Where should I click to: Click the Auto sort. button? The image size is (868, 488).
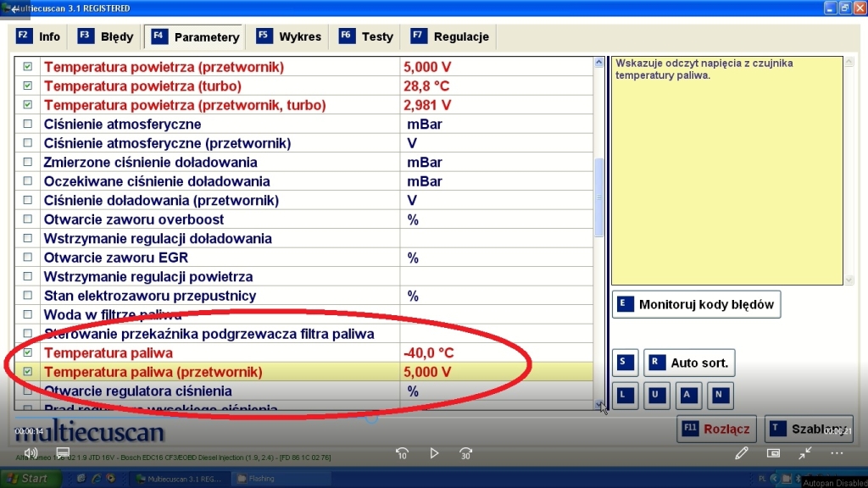click(x=689, y=363)
